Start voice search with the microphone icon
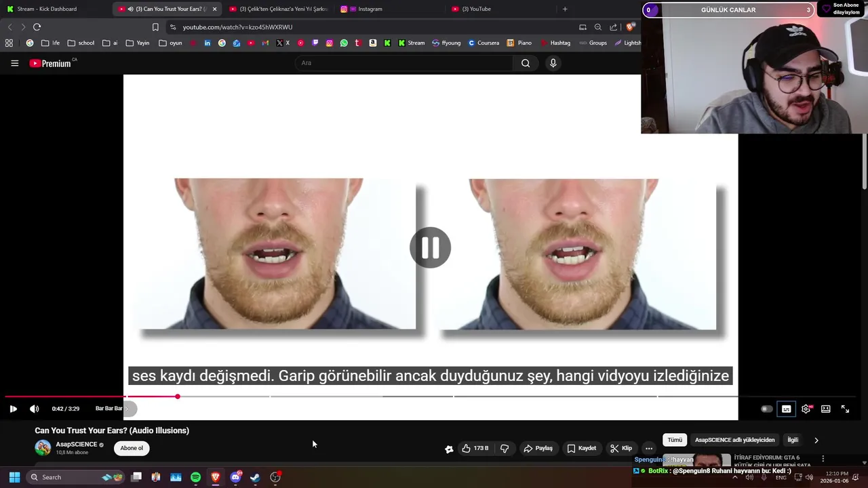 tap(553, 63)
